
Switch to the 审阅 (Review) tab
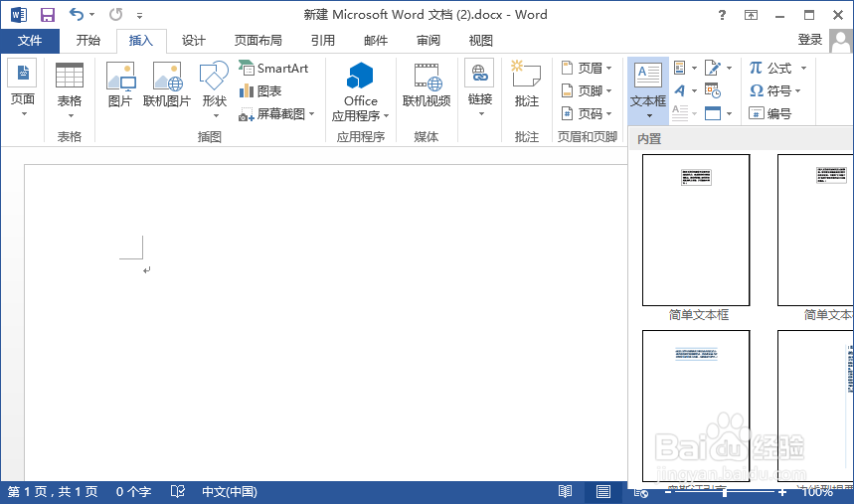(x=428, y=41)
